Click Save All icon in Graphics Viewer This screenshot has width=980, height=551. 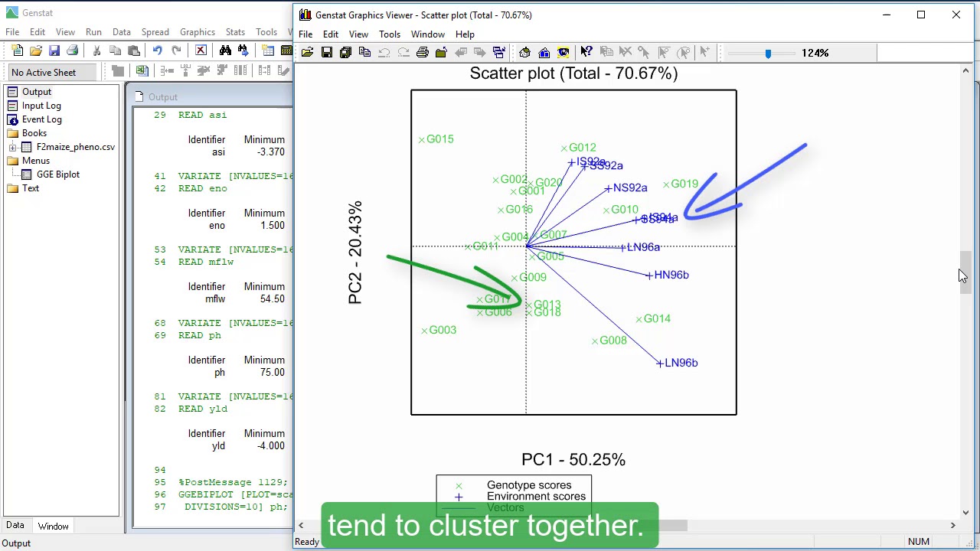click(345, 52)
